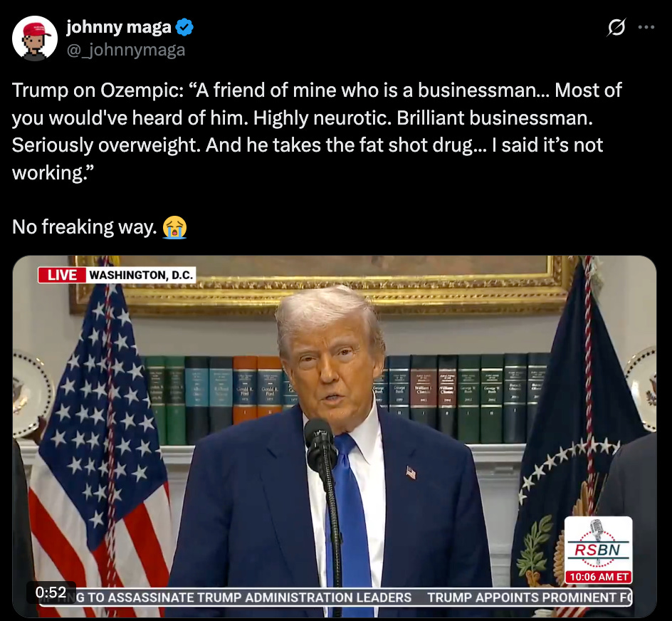Click the crying face emoji
Image resolution: width=672 pixels, height=621 pixels.
click(174, 227)
